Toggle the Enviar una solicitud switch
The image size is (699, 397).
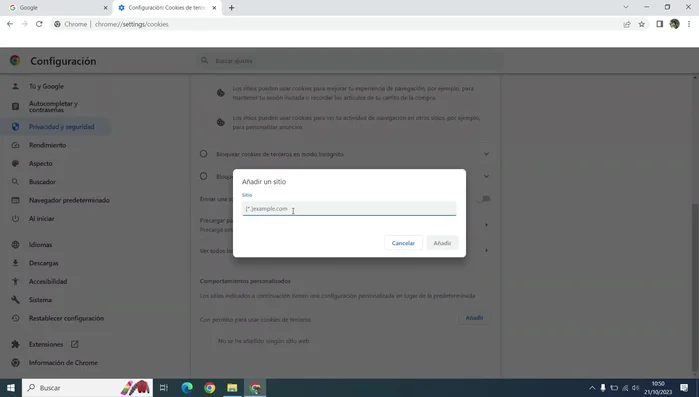(x=483, y=199)
